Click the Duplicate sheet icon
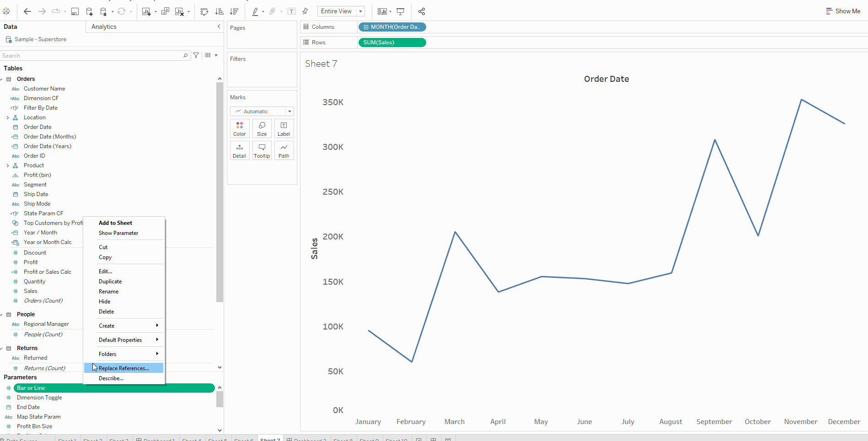The width and height of the screenshot is (868, 441). pyautogui.click(x=166, y=11)
